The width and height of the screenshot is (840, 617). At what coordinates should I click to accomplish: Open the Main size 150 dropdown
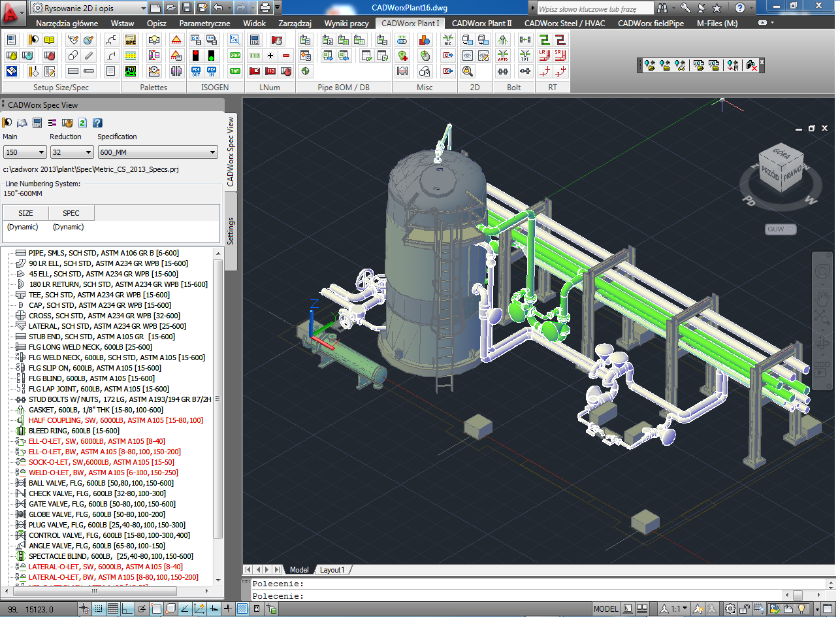tap(24, 152)
